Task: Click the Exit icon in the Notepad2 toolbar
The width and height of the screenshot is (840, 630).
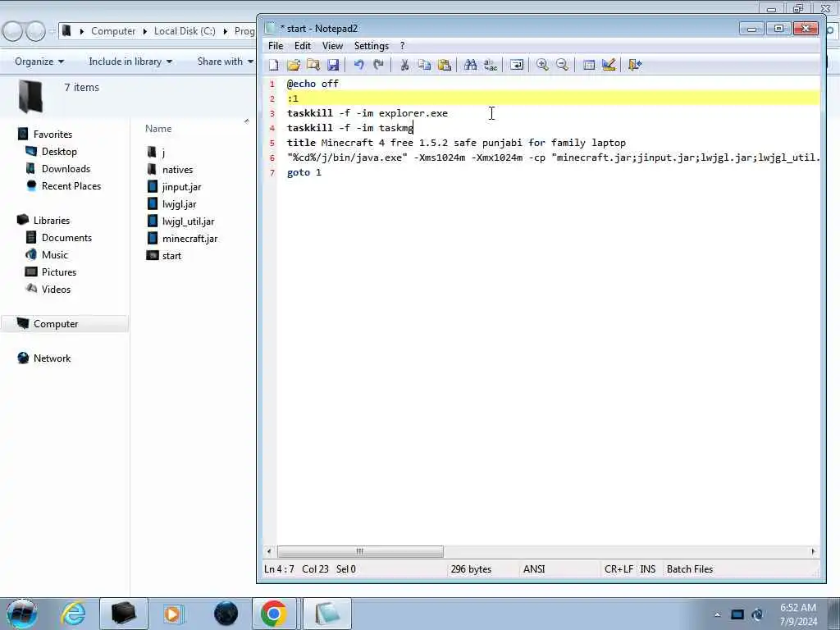Action: tap(635, 65)
